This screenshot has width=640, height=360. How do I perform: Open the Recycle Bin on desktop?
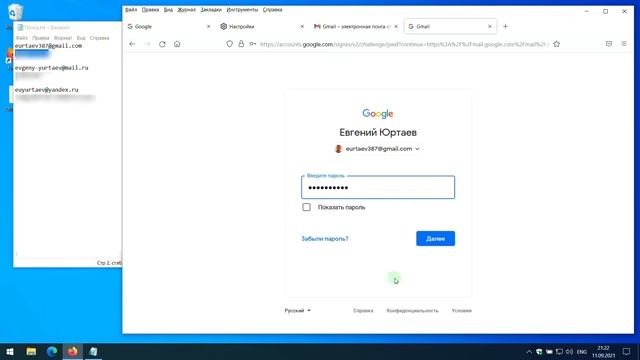[x=15, y=12]
